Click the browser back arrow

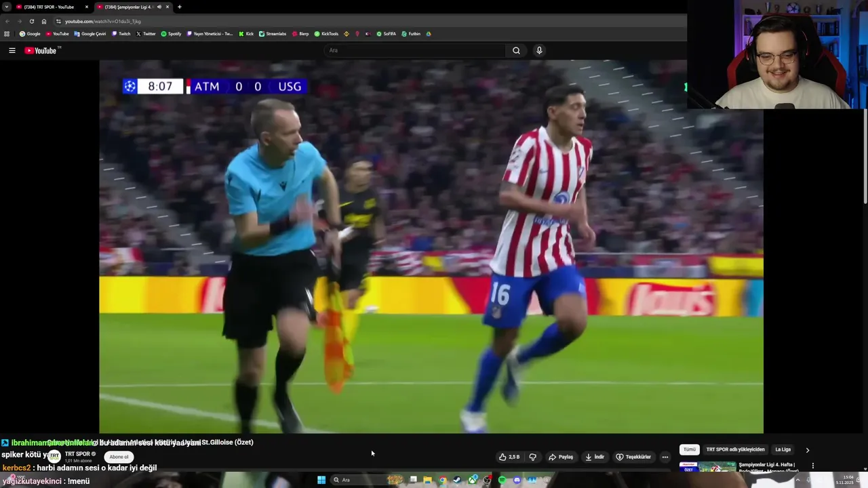7,21
